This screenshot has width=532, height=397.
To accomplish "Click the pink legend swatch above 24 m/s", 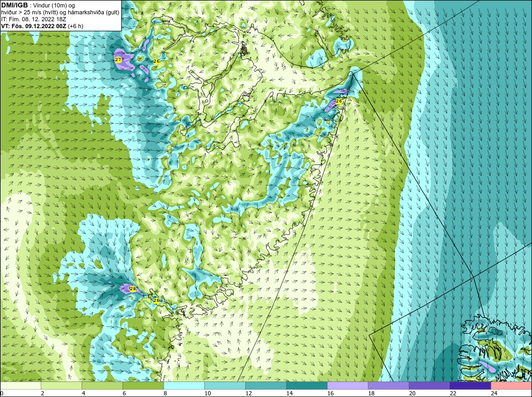I will pyautogui.click(x=511, y=385).
